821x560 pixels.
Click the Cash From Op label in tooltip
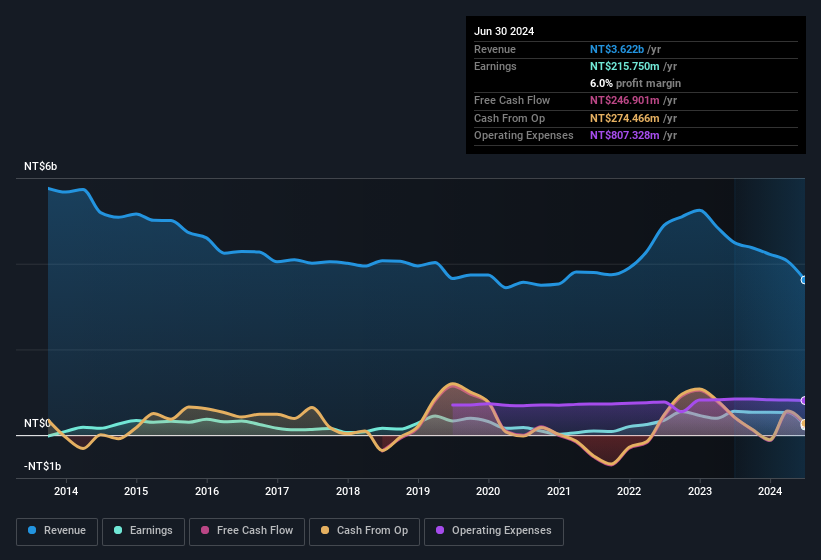pos(509,118)
